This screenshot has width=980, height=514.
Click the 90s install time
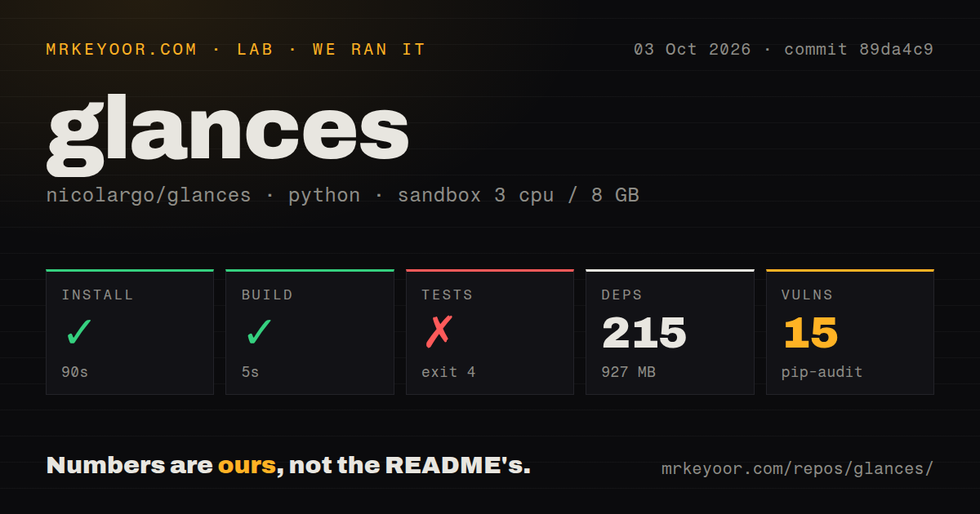[x=75, y=373]
